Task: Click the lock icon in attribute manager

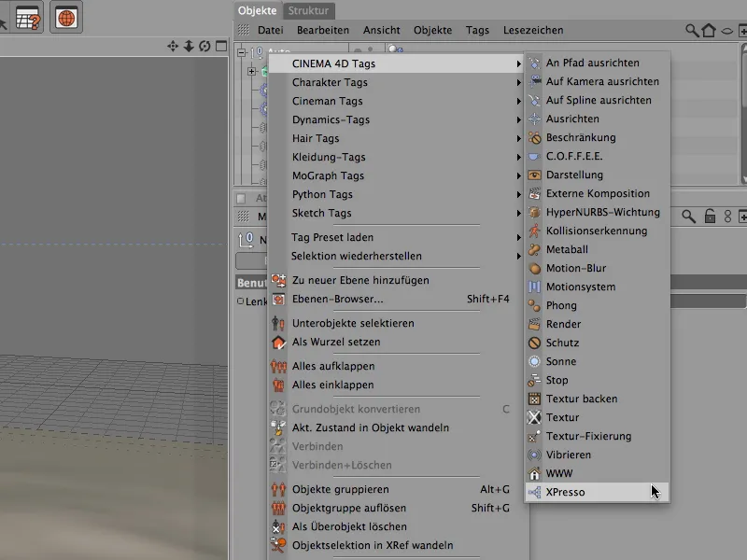Action: 710,217
